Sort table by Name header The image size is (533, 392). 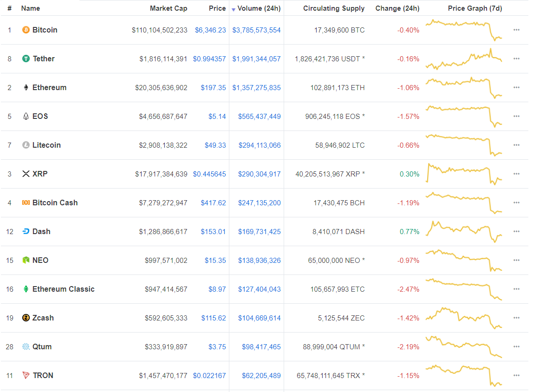[x=31, y=8]
